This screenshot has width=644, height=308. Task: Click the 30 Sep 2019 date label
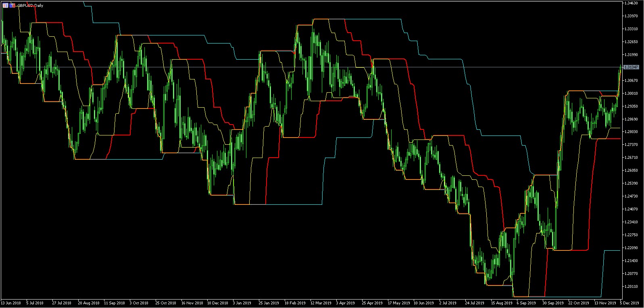[x=553, y=303]
